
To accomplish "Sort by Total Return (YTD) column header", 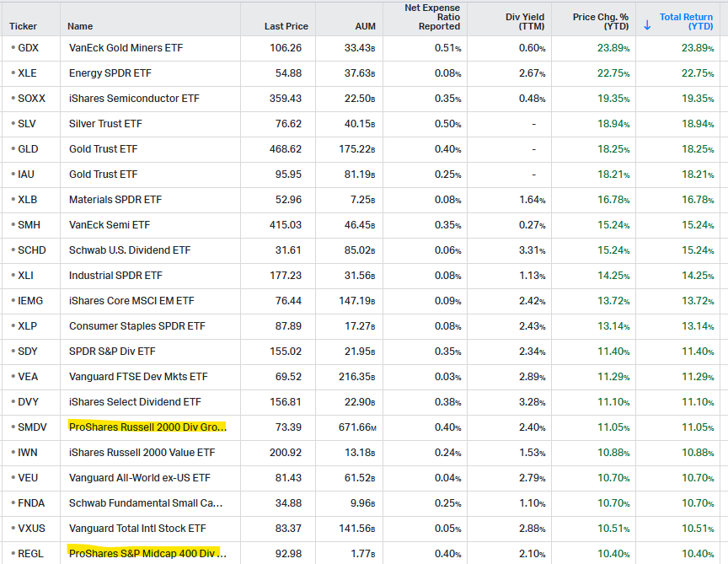I will pos(686,21).
